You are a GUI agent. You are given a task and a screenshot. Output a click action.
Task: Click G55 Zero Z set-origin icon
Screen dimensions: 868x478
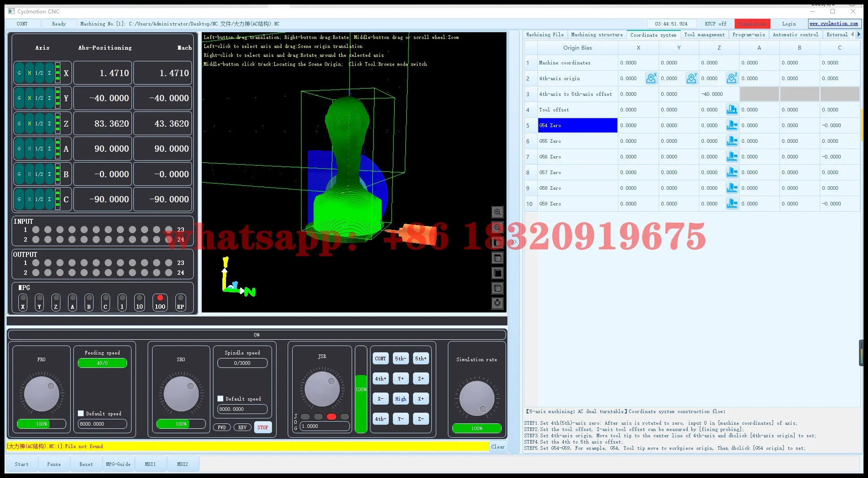pos(732,141)
